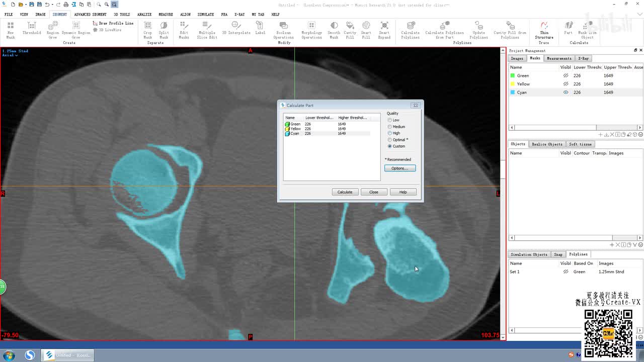Hide the Cyan mask via its eye icon
644x362 pixels.
tap(566, 93)
